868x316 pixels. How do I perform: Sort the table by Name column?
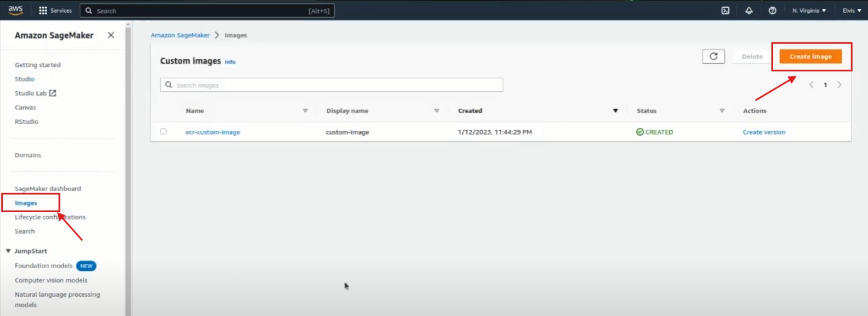[x=195, y=111]
